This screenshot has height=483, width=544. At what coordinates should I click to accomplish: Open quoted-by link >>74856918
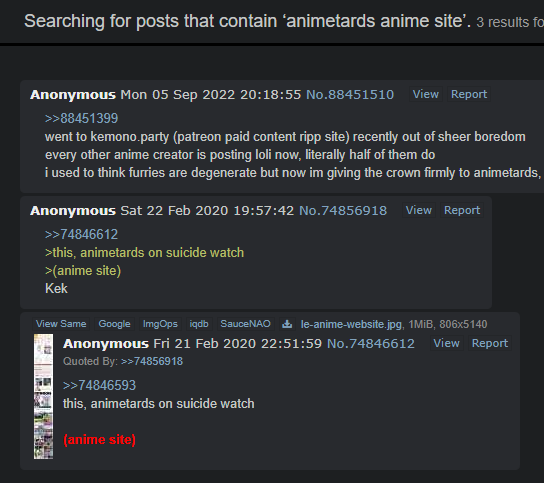click(152, 362)
